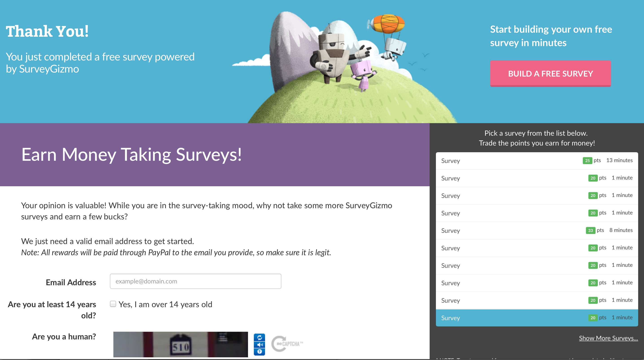Check 'Yes, I am over 14 years old'
Image resolution: width=644 pixels, height=360 pixels.
[x=113, y=304]
